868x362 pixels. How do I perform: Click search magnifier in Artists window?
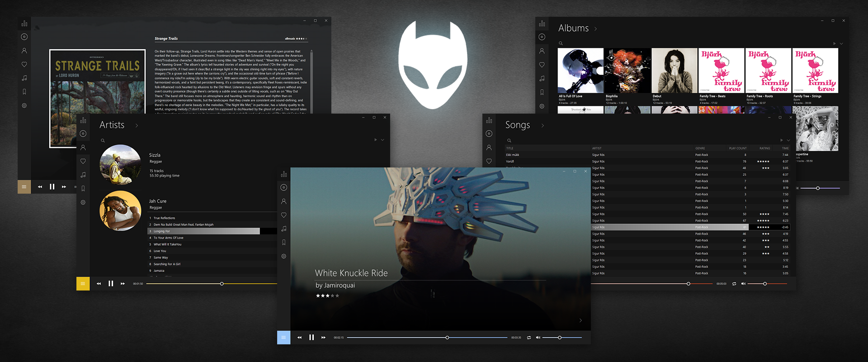tap(103, 141)
